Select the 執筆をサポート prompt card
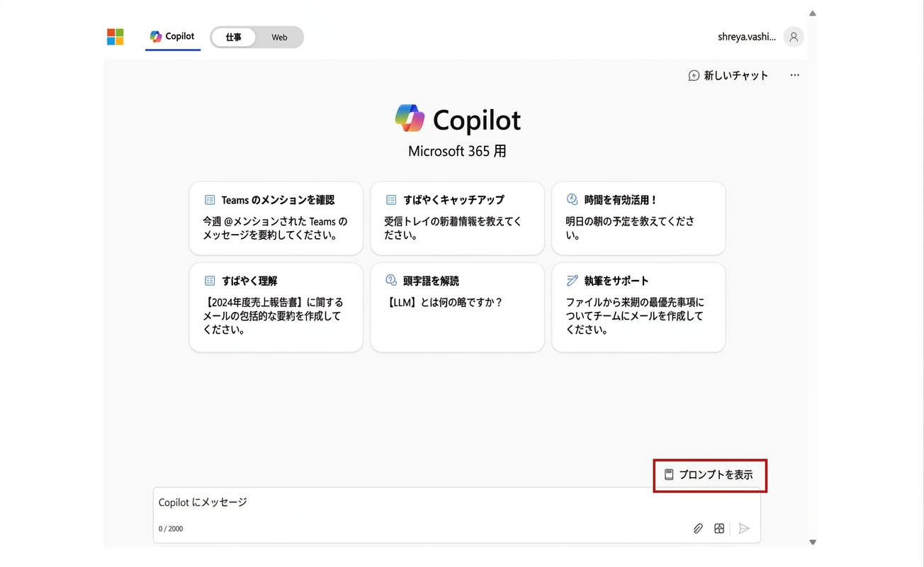The image size is (924, 567). click(638, 308)
